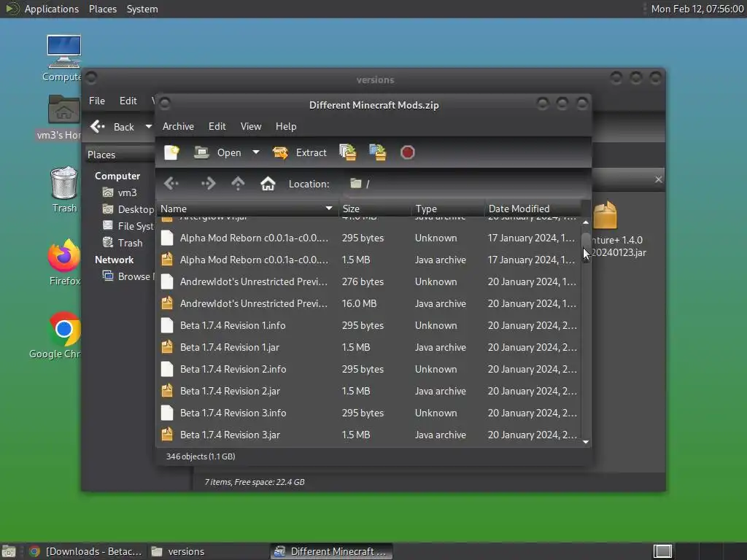The height and width of the screenshot is (560, 747).
Task: Sort by the Name column header
Action: click(247, 209)
